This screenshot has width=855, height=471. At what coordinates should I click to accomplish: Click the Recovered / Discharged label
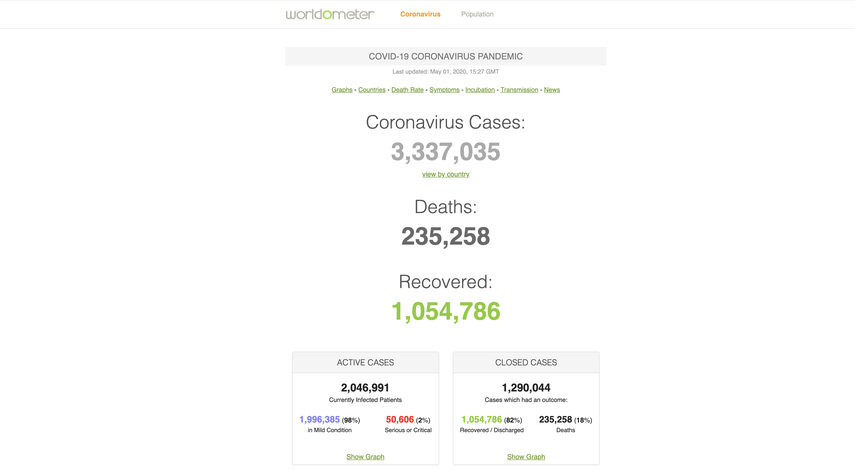pos(492,430)
